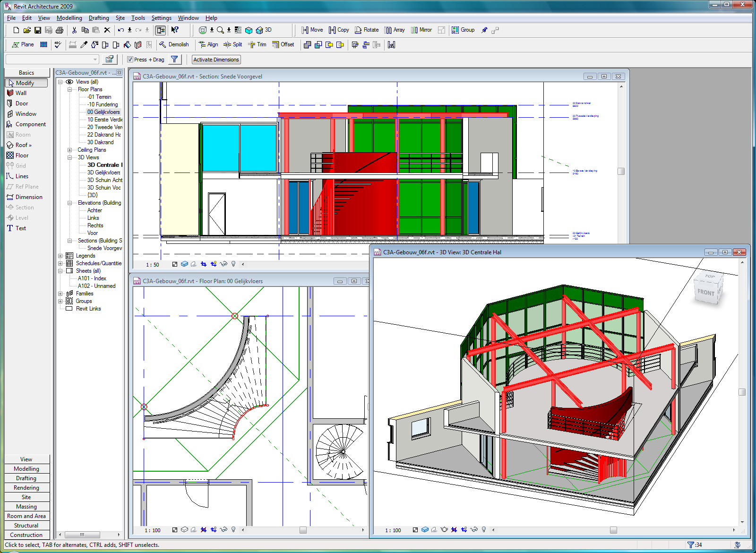
Task: Switch to Rendering design bar tab
Action: pos(26,488)
